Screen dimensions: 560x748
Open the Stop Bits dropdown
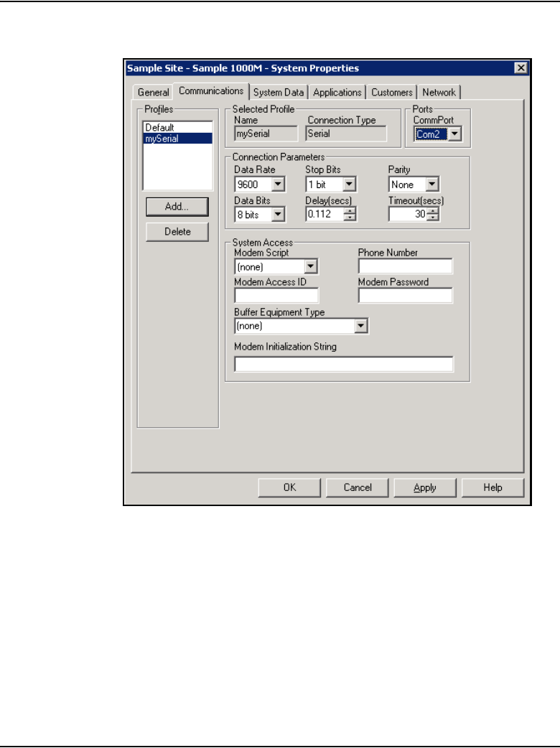(x=350, y=184)
